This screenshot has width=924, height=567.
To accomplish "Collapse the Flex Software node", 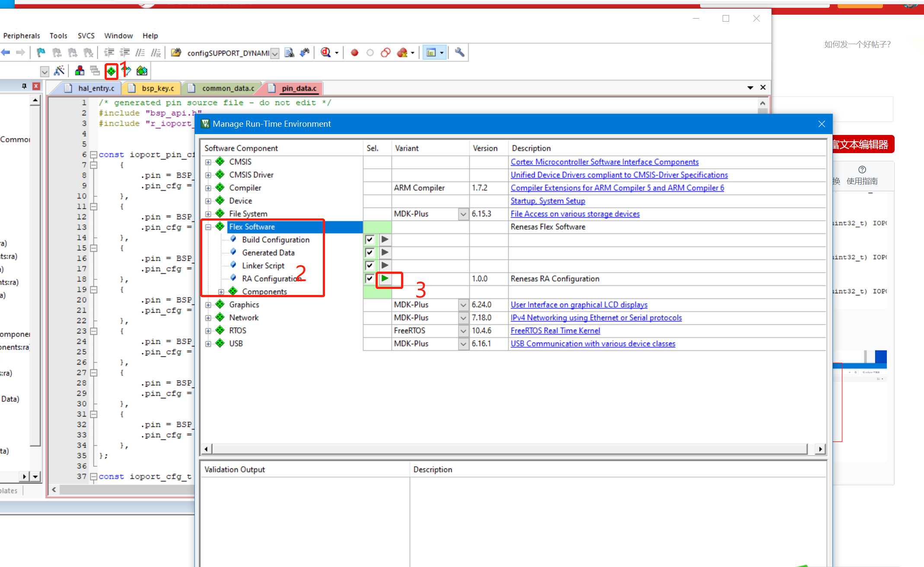I will [208, 227].
